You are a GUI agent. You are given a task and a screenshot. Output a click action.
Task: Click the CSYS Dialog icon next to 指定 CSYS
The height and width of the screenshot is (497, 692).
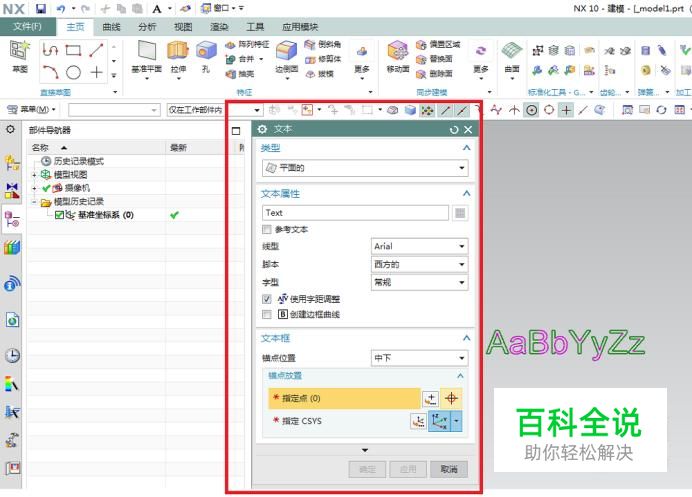[x=418, y=422]
